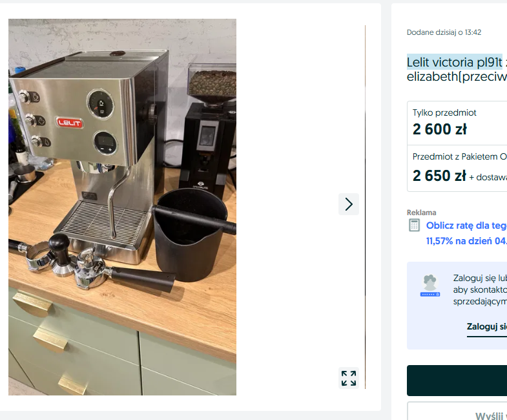This screenshot has width=507, height=420.
Task: Select the 'Przedmiot z Pakietem' 2 650 zł option
Action: click(x=457, y=168)
